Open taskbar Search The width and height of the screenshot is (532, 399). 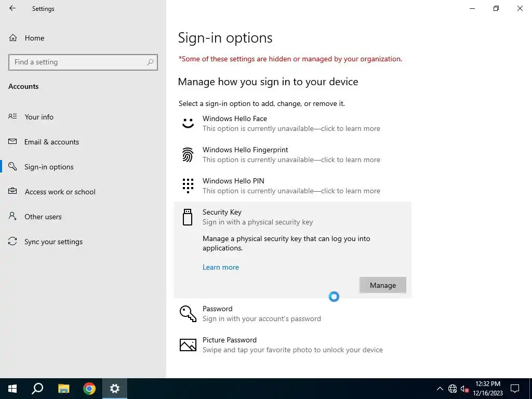click(37, 389)
